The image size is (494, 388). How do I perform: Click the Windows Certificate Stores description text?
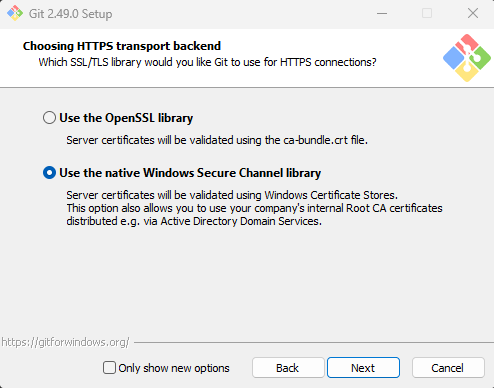pyautogui.click(x=232, y=195)
